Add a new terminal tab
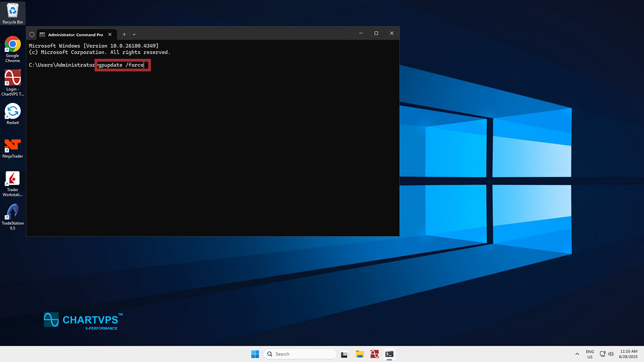Viewport: 644px width, 362px height. [x=124, y=35]
